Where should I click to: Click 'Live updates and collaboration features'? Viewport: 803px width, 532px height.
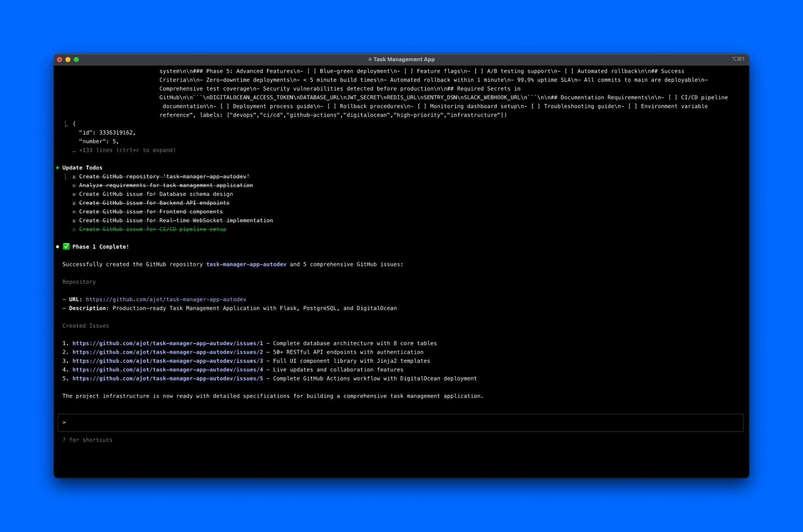coord(338,370)
